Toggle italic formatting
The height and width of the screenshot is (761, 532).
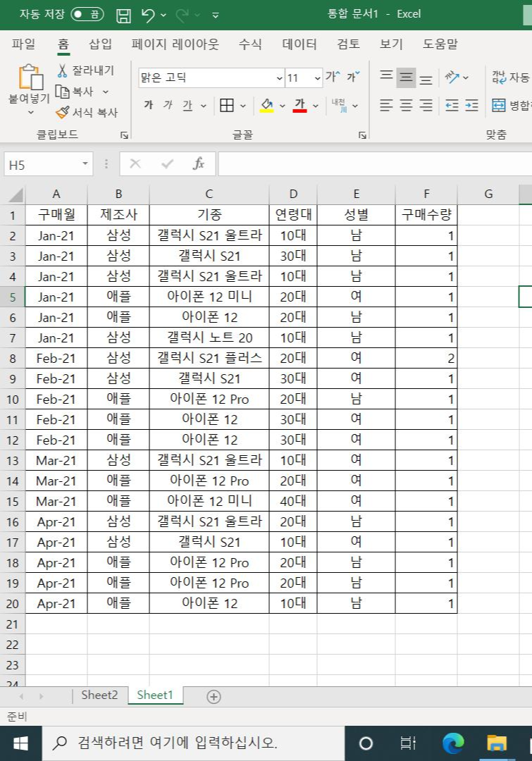pos(168,105)
